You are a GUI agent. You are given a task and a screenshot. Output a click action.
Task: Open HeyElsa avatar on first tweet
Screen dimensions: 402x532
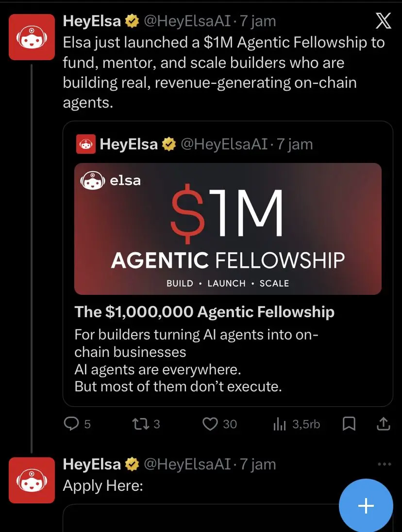pos(32,37)
